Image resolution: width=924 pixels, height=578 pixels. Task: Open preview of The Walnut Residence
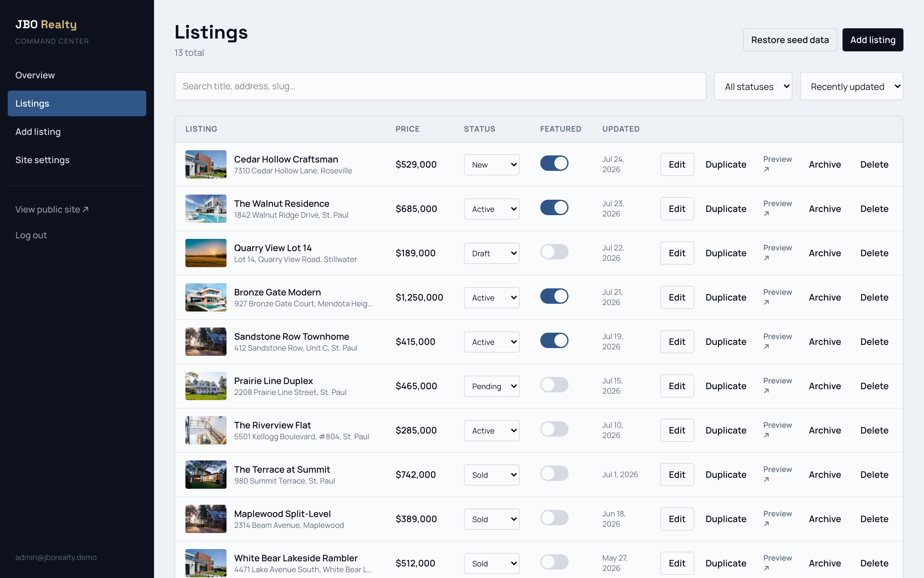pos(777,208)
